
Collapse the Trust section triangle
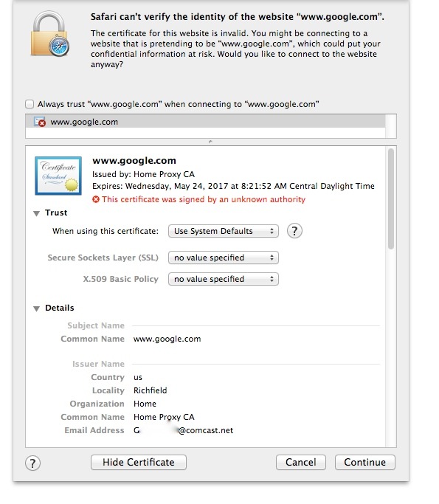click(x=37, y=213)
